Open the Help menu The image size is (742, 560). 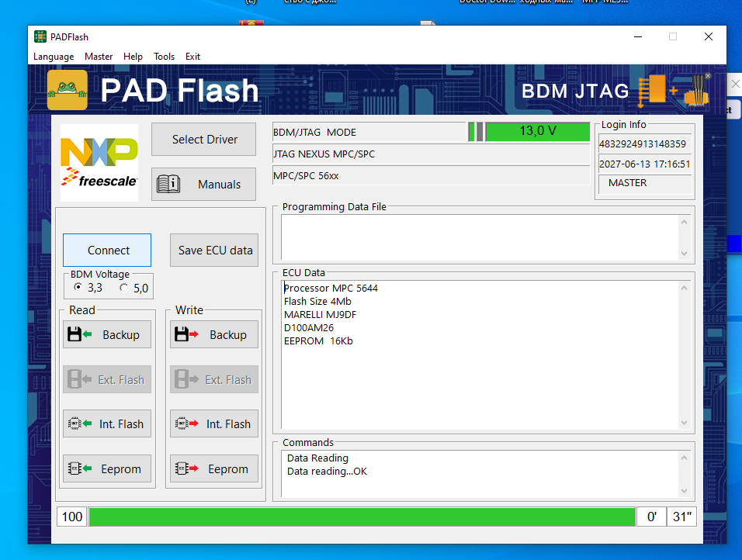pos(133,57)
